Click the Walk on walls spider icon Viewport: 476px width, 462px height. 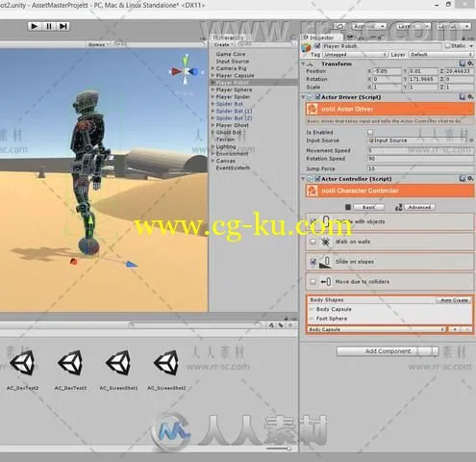tap(325, 242)
